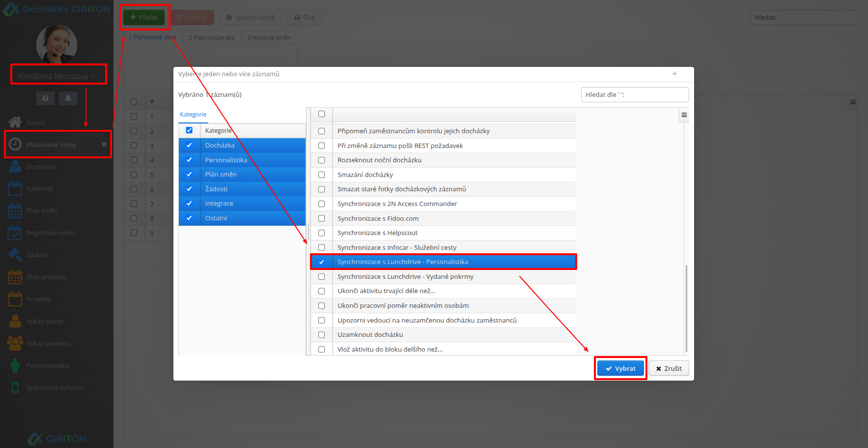Toggle the Kategorie select-all checkbox
This screenshot has height=448, width=868.
[189, 130]
